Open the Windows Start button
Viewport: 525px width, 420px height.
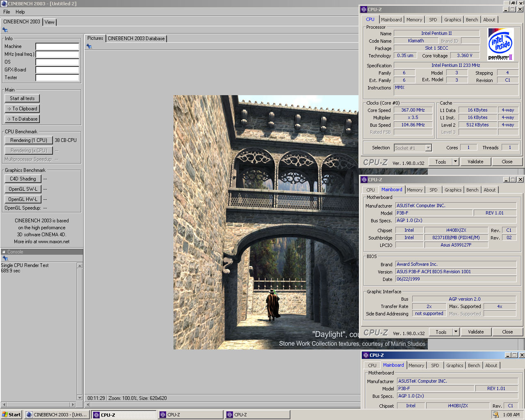11,415
